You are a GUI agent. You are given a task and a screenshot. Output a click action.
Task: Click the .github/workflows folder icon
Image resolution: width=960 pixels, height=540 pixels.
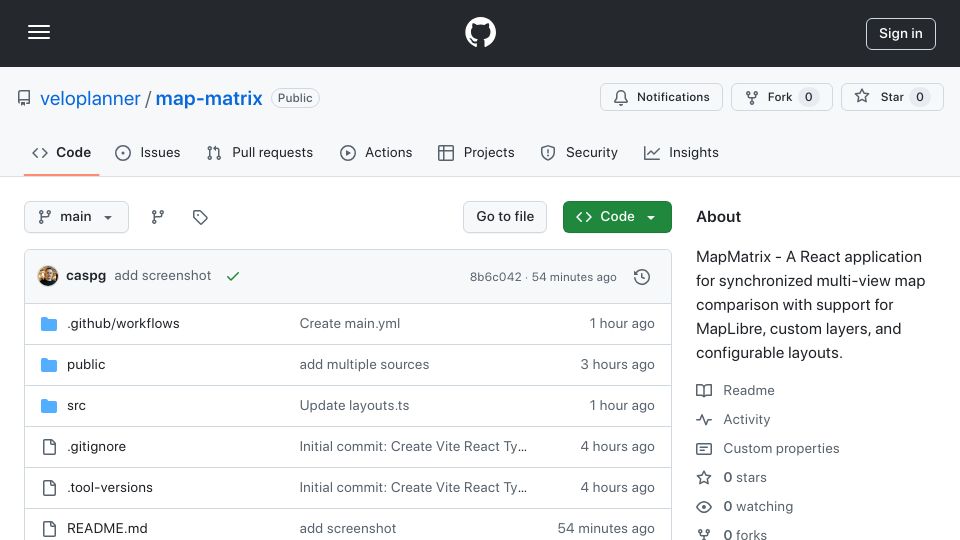coord(49,323)
